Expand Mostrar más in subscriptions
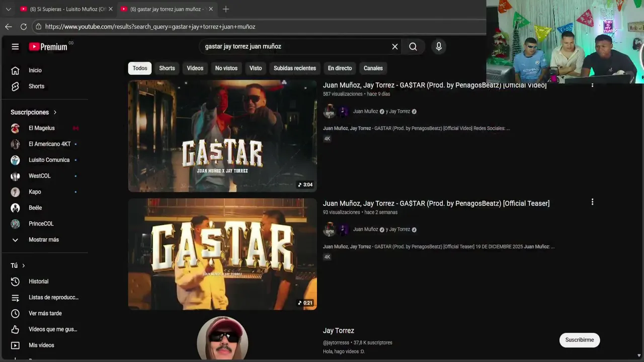Viewport: 644px width, 362px height. point(44,240)
